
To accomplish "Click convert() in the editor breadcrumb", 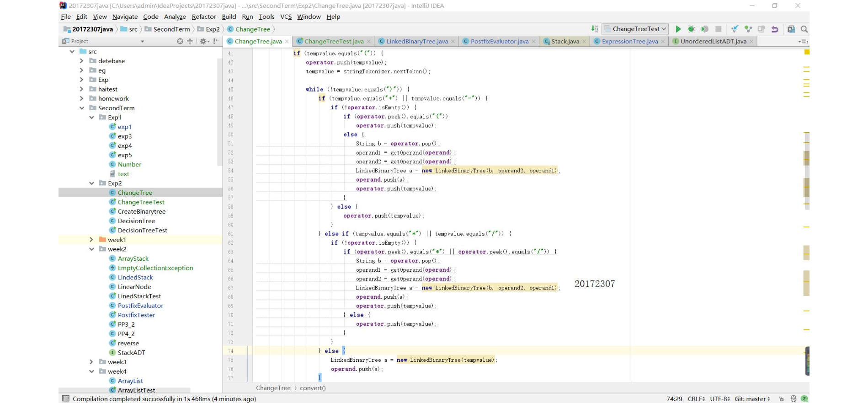I will point(313,388).
